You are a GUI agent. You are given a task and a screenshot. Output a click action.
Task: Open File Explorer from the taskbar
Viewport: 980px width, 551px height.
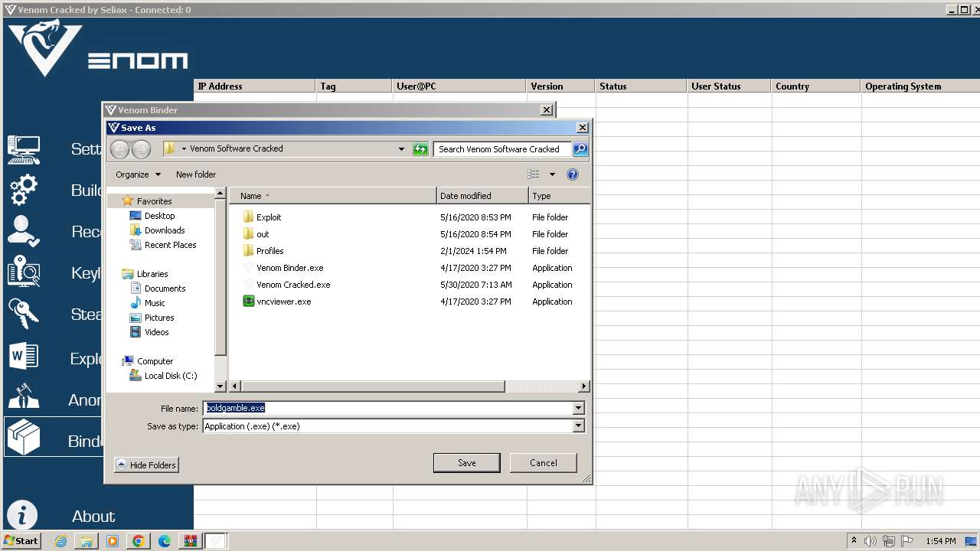[87, 541]
